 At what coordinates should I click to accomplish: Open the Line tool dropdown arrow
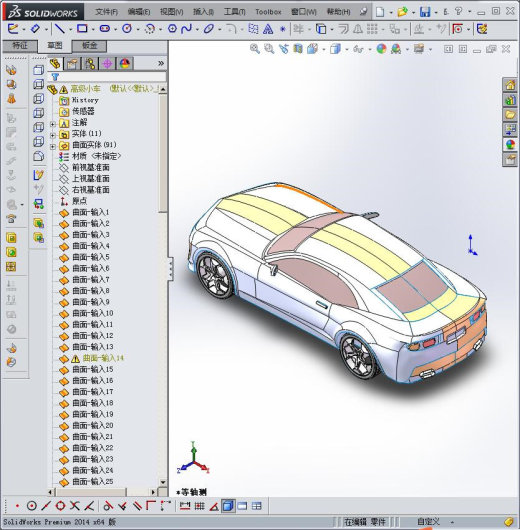tap(70, 30)
